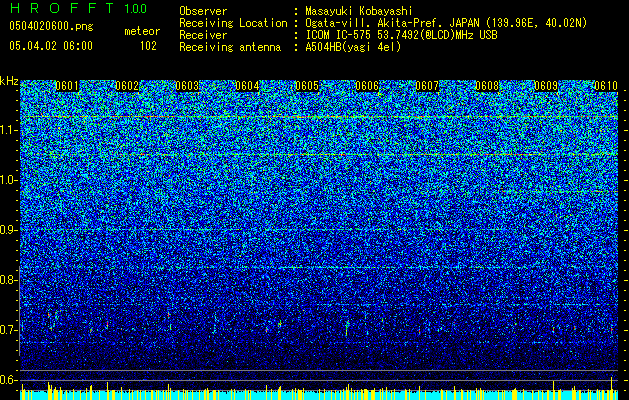This screenshot has height=400, width=629.
Task: Click the 0610 time marker
Action: 606,86
